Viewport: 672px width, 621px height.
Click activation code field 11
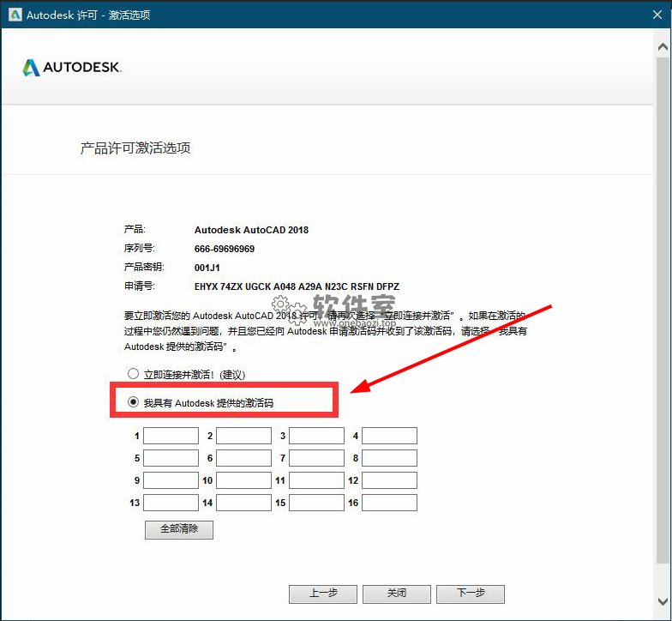317,480
